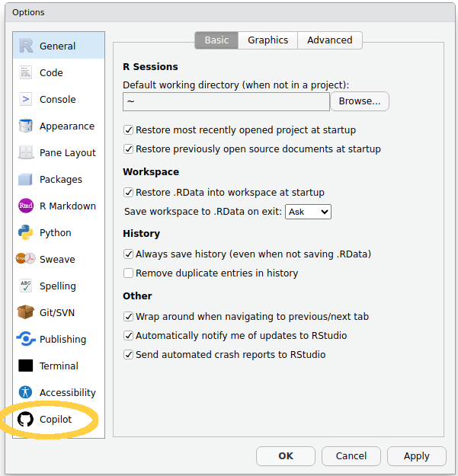Screen dimensions: 458x476
Task: Click the Browse... button
Action: pos(360,101)
